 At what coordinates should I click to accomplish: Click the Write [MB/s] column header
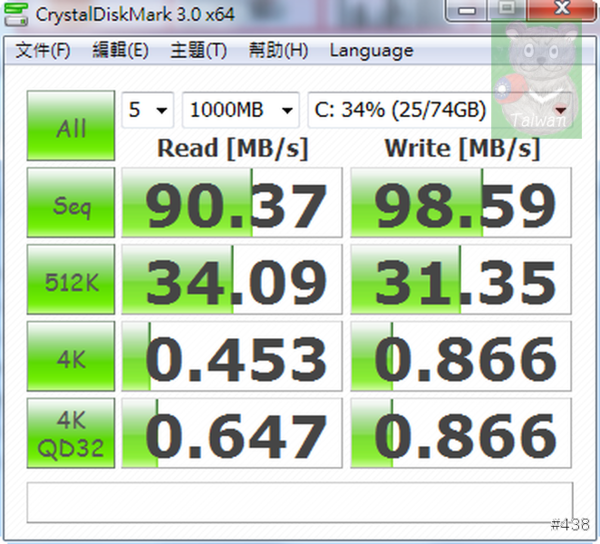(462, 148)
